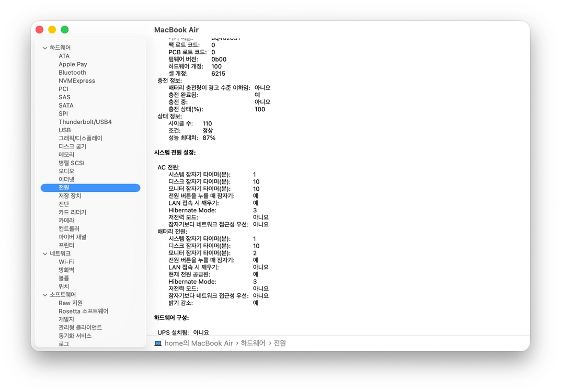561x392 pixels.
Task: Select Wi-Fi under 네트워크
Action: coord(66,262)
